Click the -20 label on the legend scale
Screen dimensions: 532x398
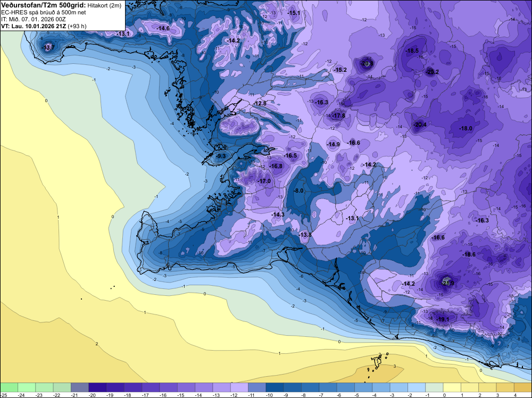point(93,395)
